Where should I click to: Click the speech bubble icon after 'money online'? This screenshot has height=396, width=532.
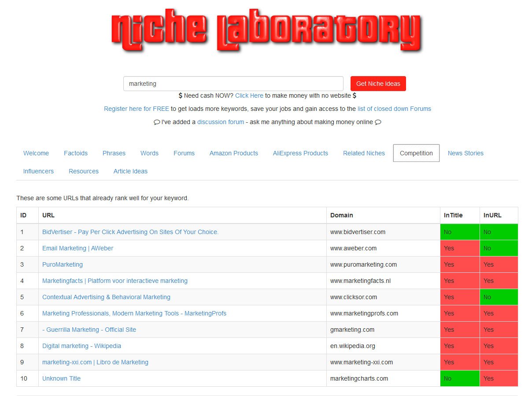[378, 122]
